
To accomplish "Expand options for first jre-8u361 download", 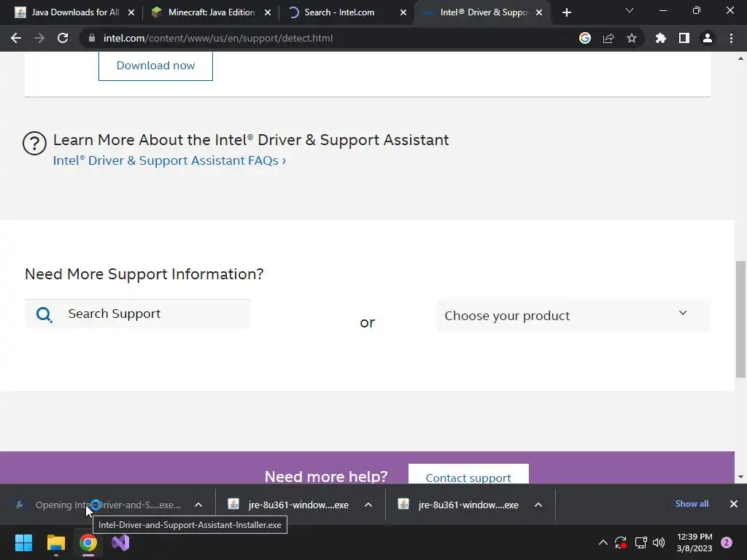I will coord(368,505).
